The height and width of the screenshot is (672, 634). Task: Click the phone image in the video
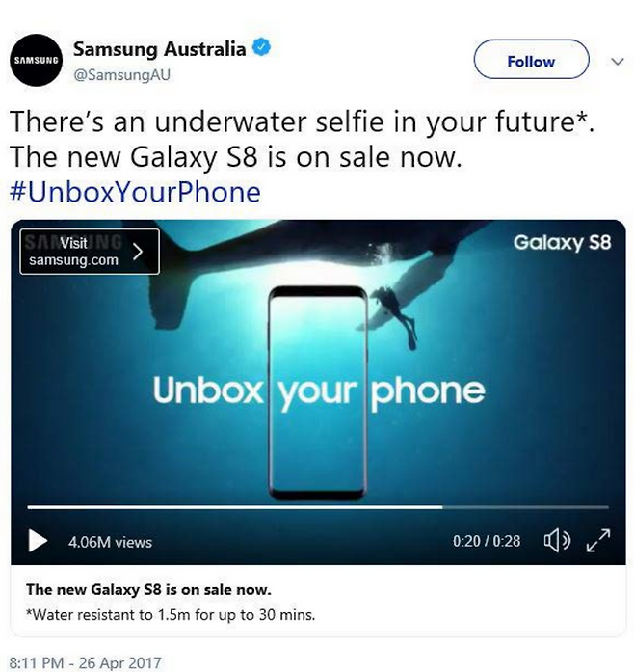click(x=318, y=393)
